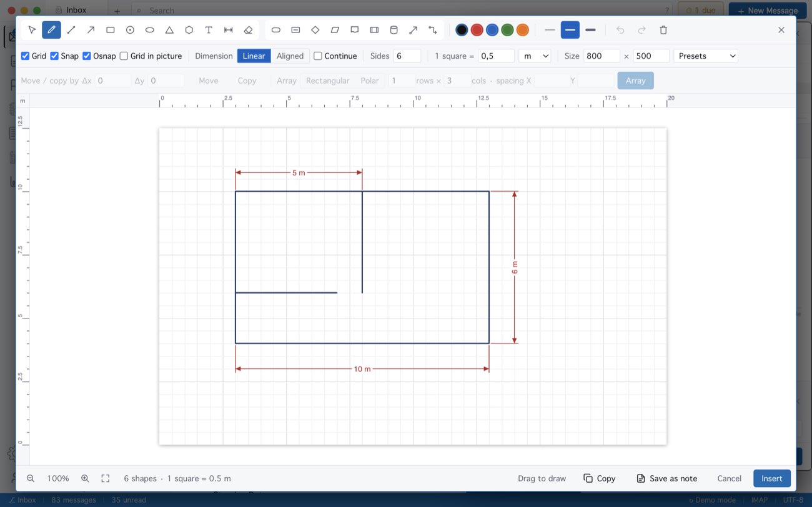This screenshot has width=812, height=507.
Task: Choose the thick line width
Action: [590, 30]
